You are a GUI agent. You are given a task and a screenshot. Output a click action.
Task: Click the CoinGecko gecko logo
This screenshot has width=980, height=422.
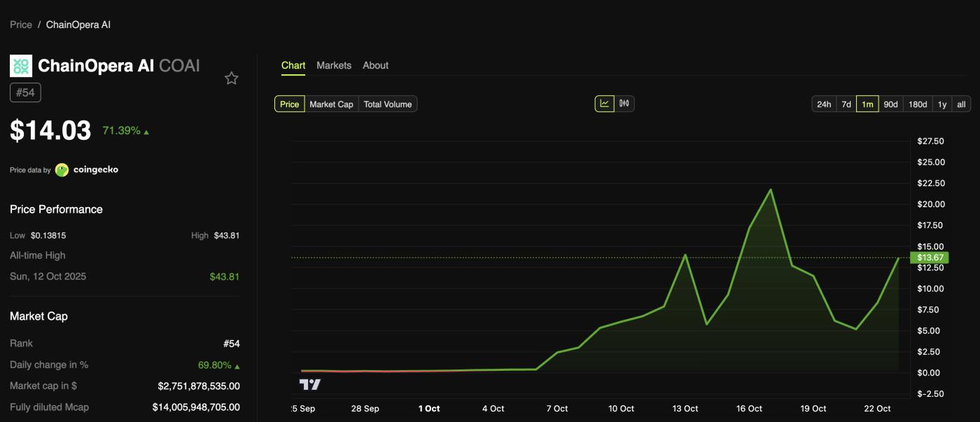(x=62, y=170)
